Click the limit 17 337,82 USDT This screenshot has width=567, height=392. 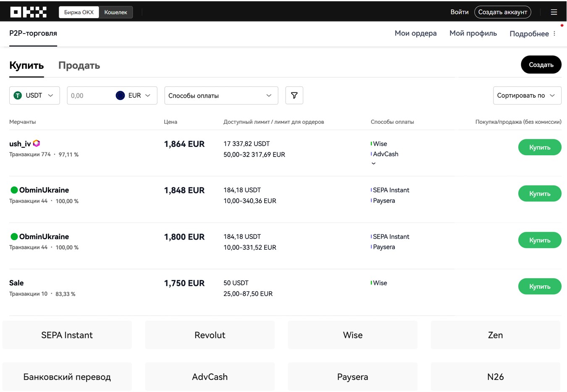point(247,144)
